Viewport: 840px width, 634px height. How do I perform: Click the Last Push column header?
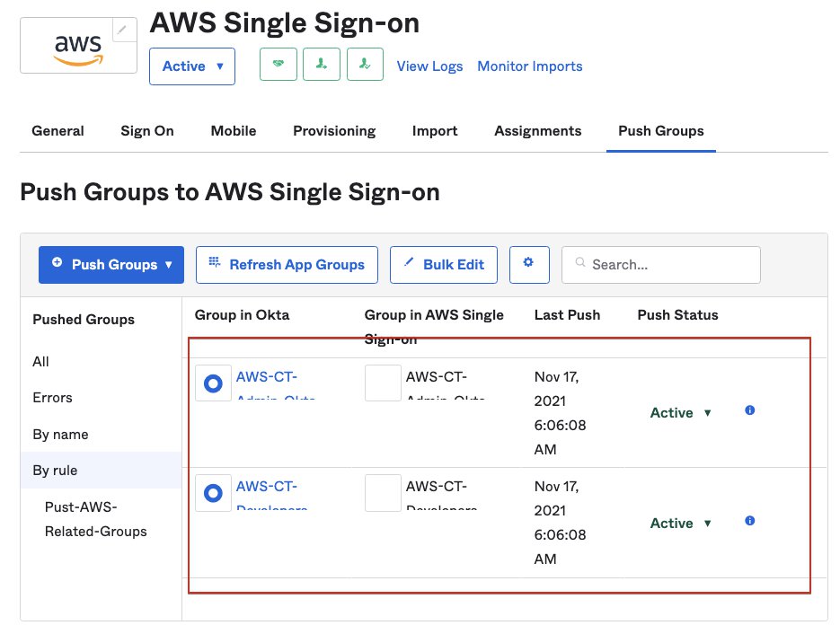[x=567, y=315]
